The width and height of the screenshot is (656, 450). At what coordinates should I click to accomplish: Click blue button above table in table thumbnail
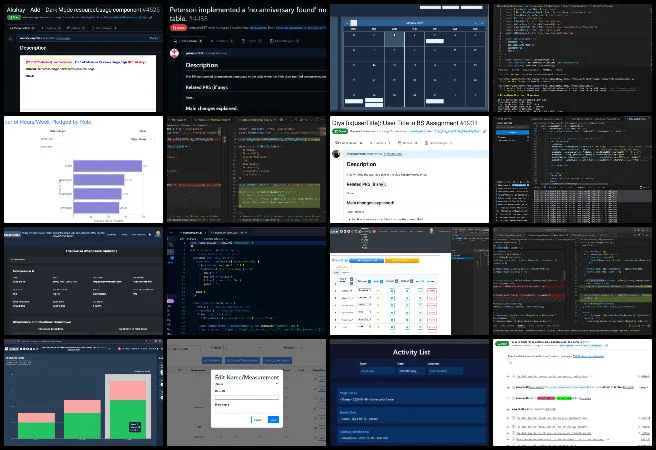(x=366, y=261)
